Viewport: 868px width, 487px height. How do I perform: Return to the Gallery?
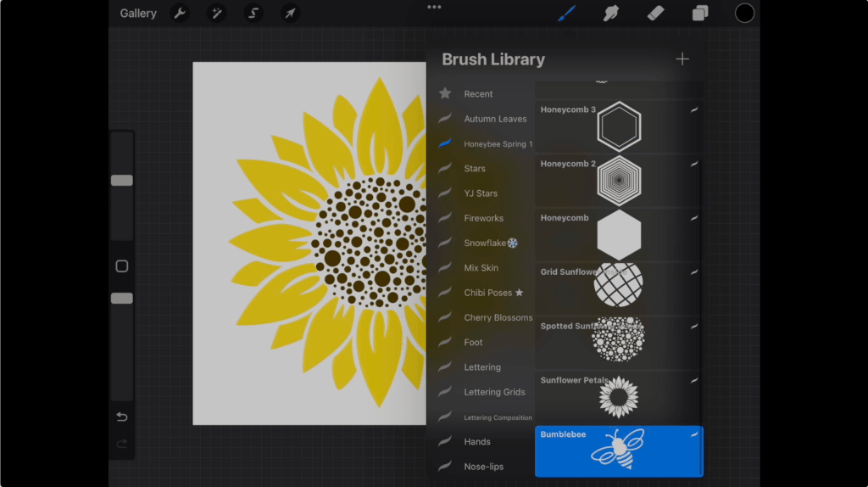pyautogui.click(x=138, y=14)
